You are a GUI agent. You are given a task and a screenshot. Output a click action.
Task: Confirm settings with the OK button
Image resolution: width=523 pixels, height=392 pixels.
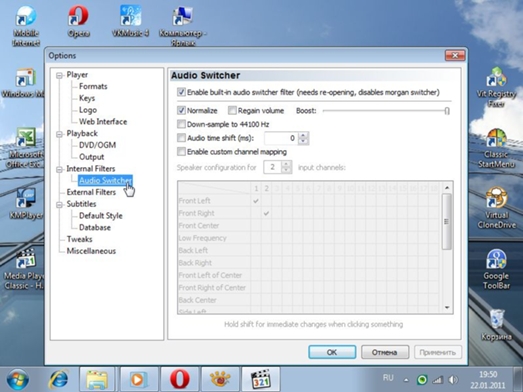pos(332,352)
